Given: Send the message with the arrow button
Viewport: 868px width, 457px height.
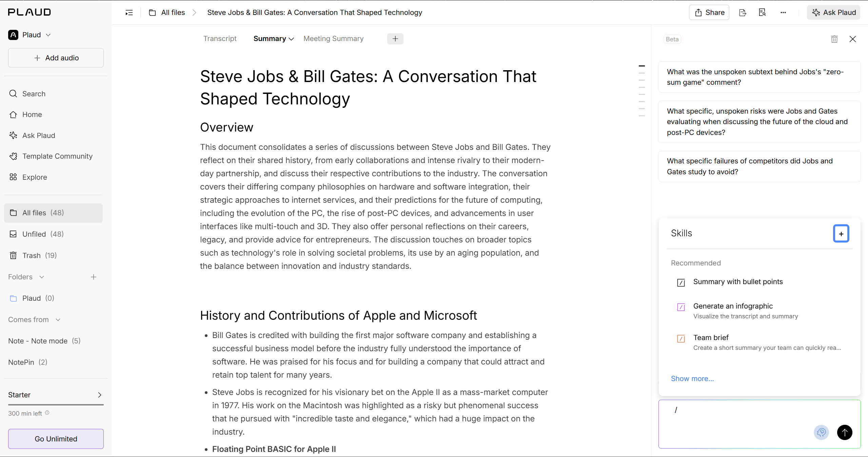Looking at the screenshot, I should (x=845, y=432).
